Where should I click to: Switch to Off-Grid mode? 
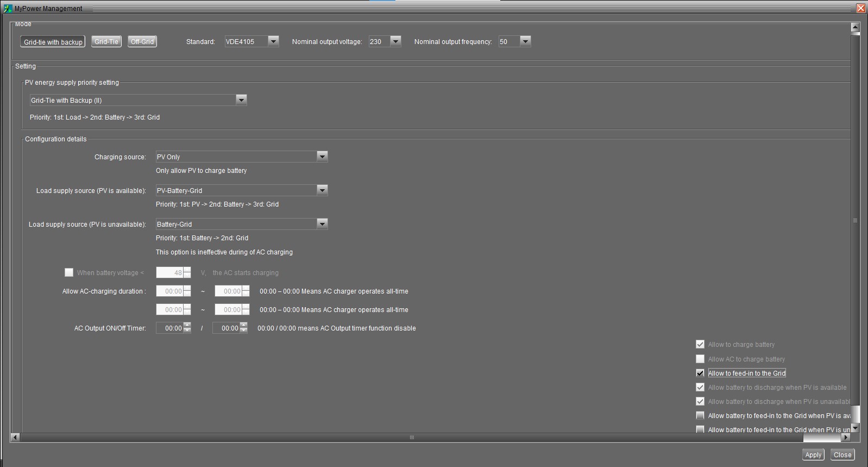point(142,41)
